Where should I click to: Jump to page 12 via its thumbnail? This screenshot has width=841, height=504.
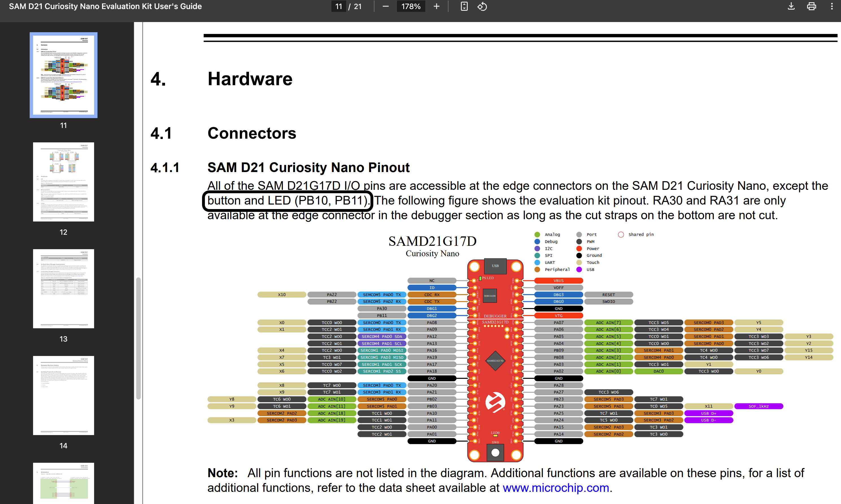63,182
